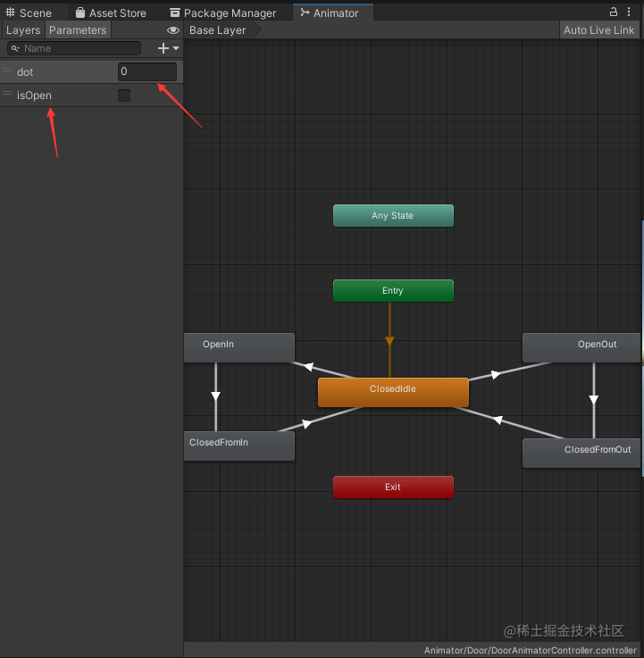Switch to the Layers panel tab
The width and height of the screenshot is (644, 658).
click(23, 30)
